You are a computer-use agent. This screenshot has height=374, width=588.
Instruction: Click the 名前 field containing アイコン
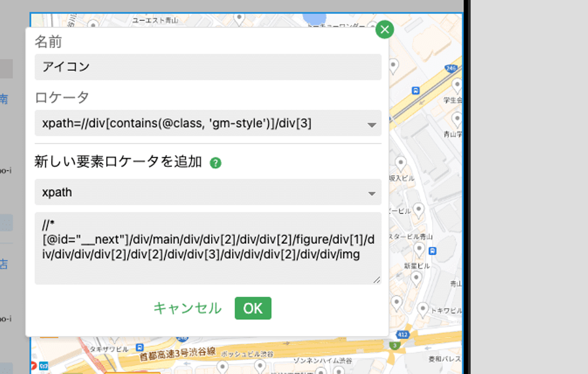(x=207, y=67)
